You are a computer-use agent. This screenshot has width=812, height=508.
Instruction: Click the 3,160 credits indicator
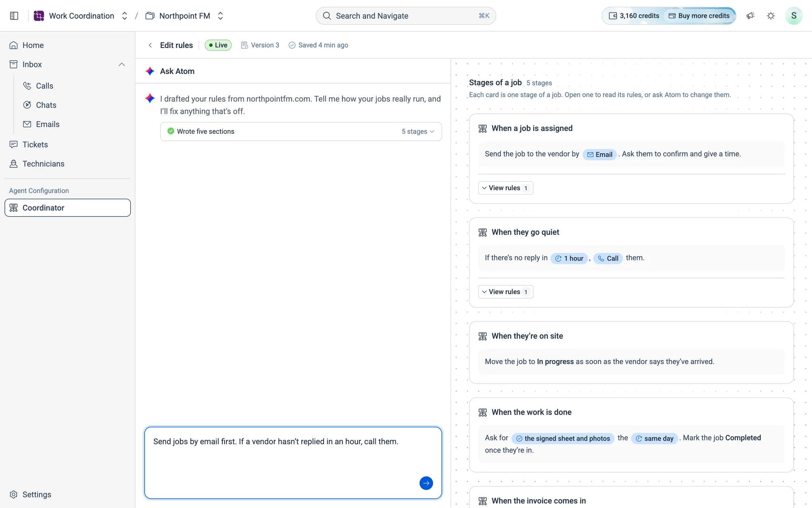tap(634, 16)
